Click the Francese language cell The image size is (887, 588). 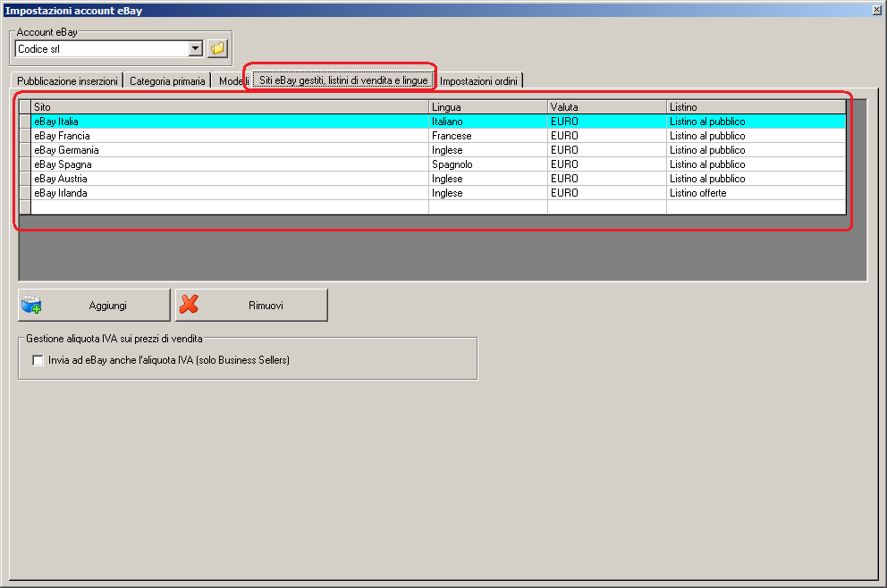coord(488,136)
